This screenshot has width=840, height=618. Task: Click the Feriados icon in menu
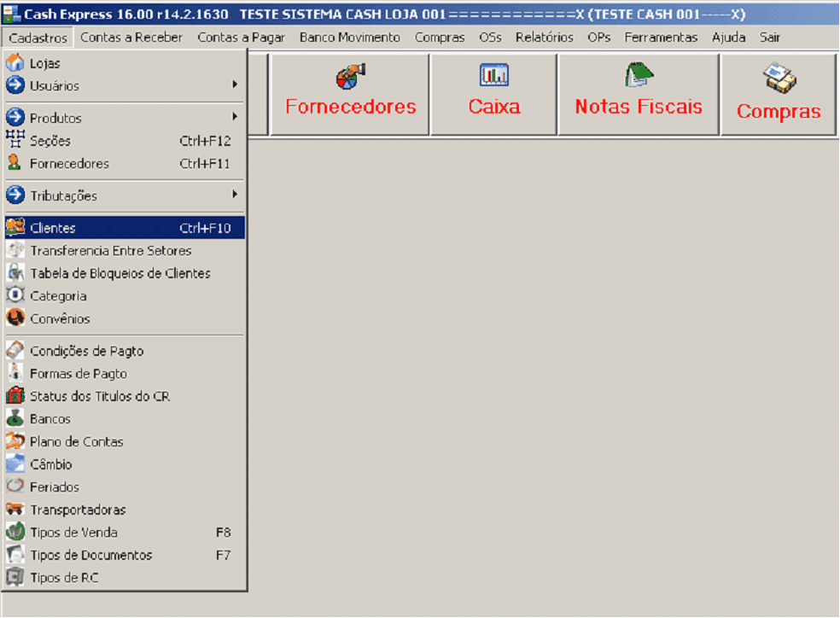[15, 487]
